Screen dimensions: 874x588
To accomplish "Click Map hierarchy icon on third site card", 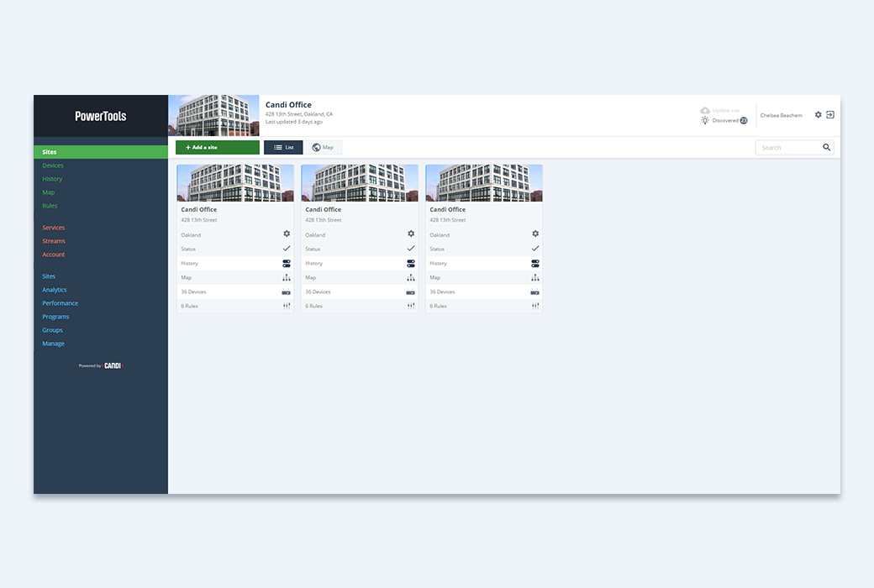I will 535,277.
